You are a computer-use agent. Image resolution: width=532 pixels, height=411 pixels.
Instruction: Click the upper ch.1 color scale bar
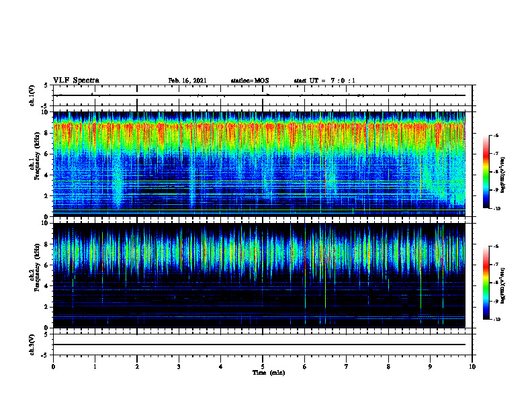point(486,172)
